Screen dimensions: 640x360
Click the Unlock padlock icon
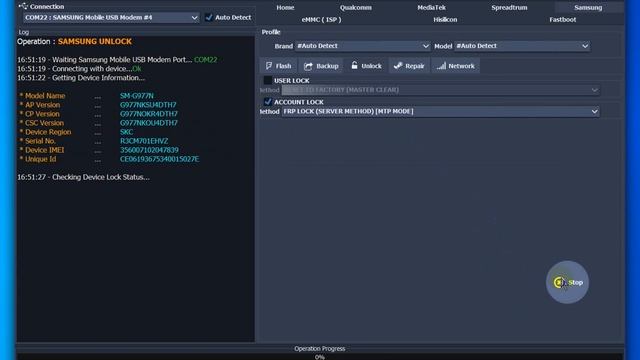point(354,65)
